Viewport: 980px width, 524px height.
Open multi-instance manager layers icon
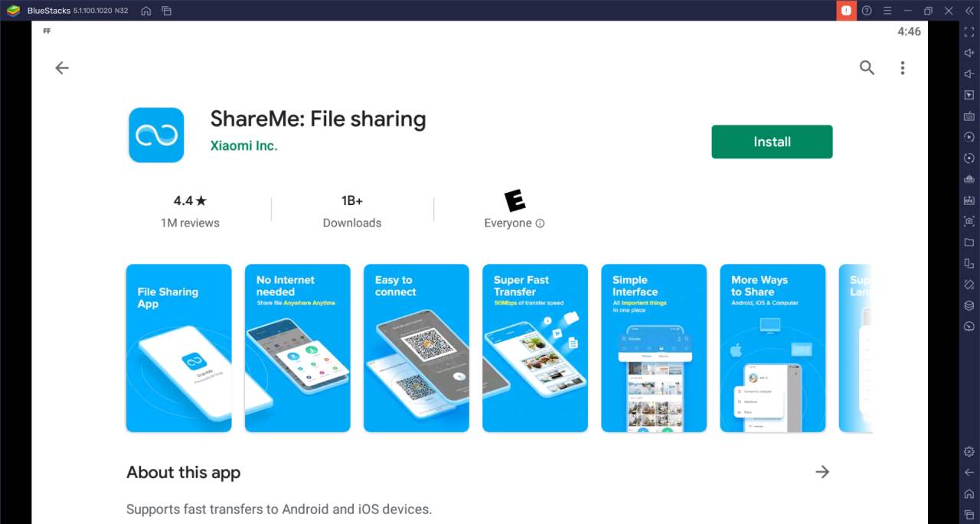point(969,305)
